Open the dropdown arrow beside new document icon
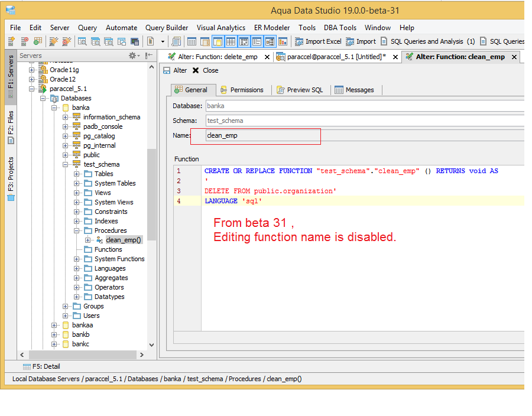Image resolution: width=532 pixels, height=416 pixels. pos(163,42)
